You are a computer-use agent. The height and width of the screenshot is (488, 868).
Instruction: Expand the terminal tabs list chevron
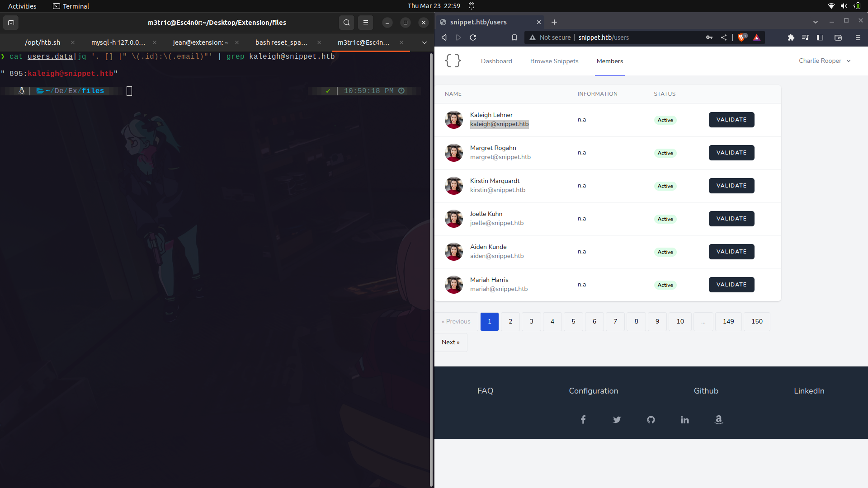pos(424,42)
